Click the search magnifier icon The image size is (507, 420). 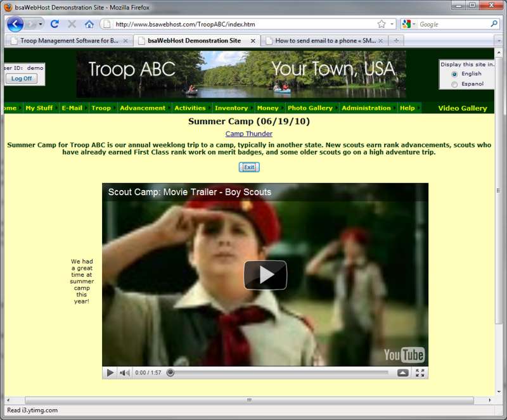click(494, 24)
